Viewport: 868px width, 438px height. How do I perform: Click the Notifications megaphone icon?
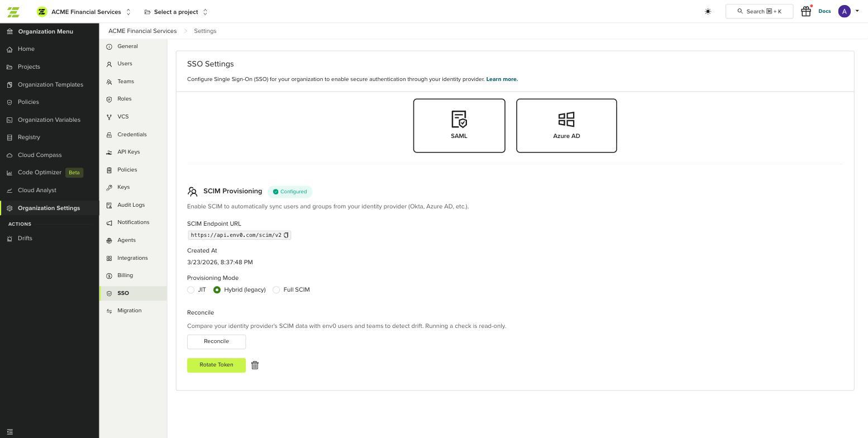(x=109, y=223)
